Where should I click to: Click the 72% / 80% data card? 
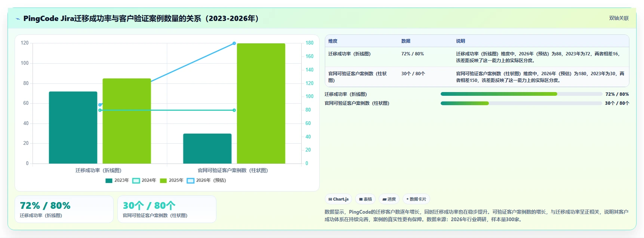[64, 209]
